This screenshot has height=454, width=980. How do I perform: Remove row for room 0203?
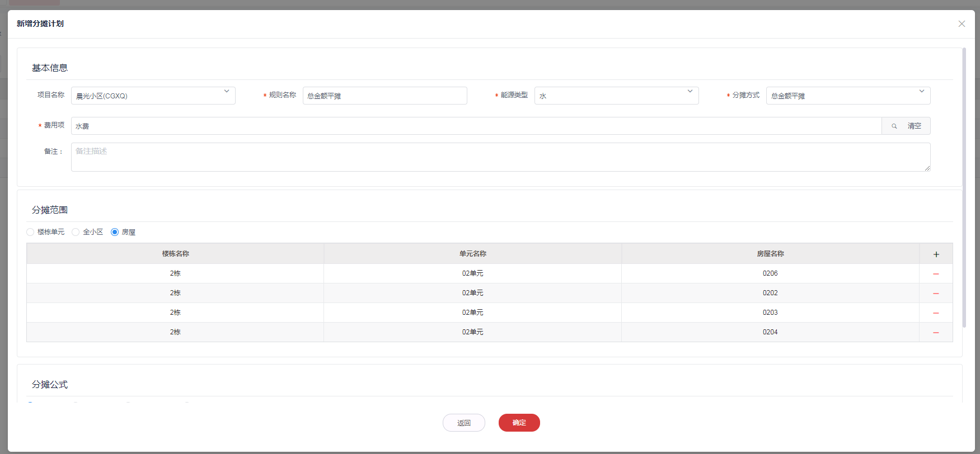[x=936, y=313]
